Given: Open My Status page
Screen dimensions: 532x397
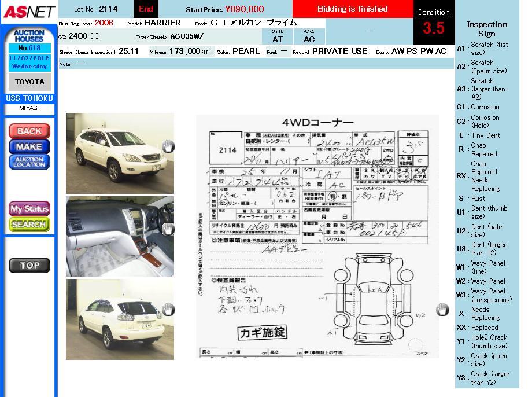Looking at the screenshot, I should [x=29, y=209].
